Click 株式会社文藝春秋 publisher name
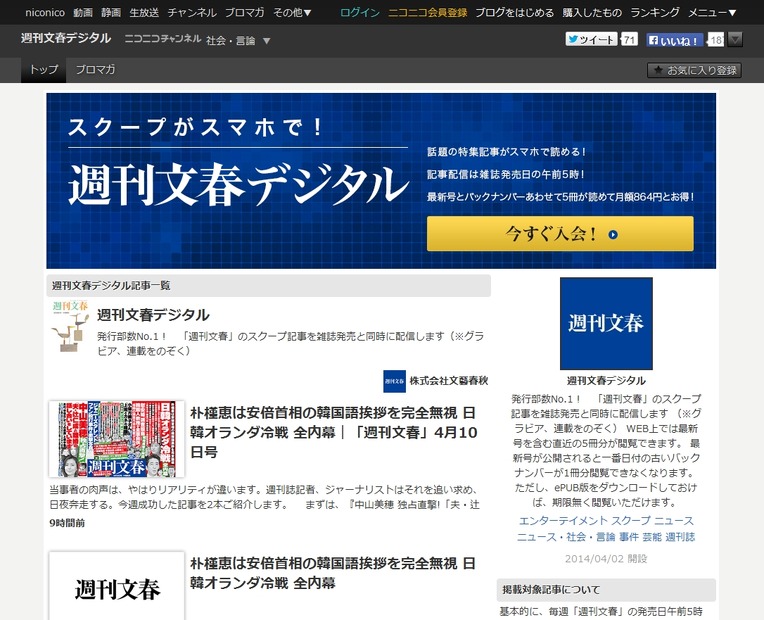This screenshot has width=764, height=620. click(x=449, y=381)
